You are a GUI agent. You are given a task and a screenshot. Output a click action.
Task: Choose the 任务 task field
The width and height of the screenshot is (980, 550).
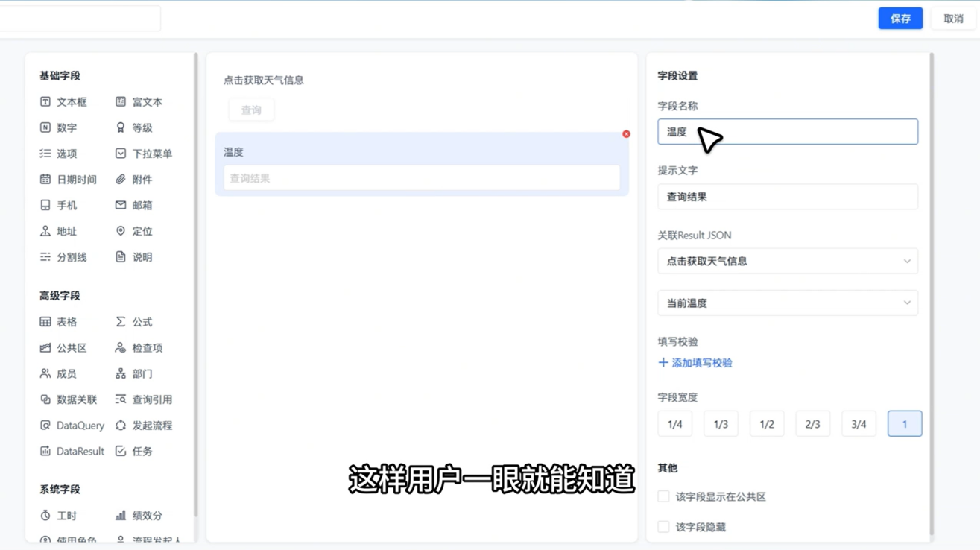click(134, 451)
